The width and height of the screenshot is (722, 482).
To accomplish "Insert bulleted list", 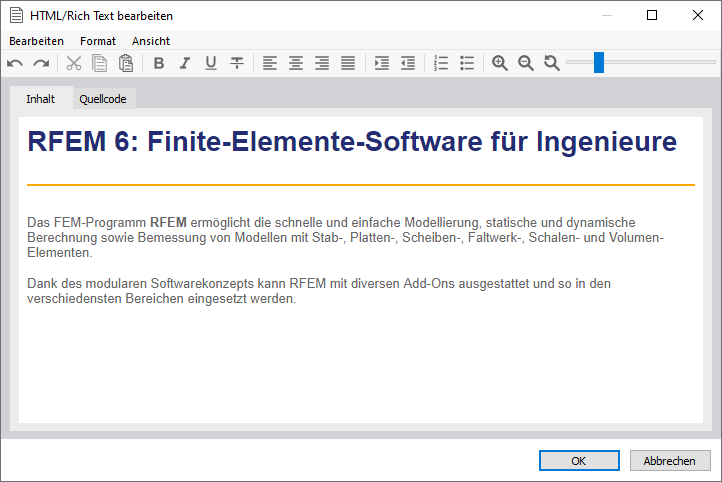I will tap(467, 63).
